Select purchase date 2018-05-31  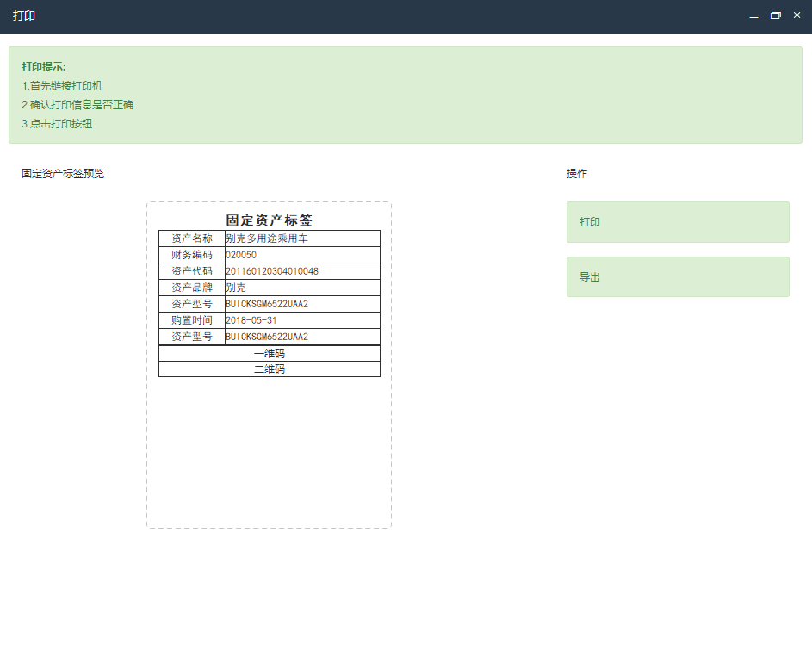[x=251, y=320]
